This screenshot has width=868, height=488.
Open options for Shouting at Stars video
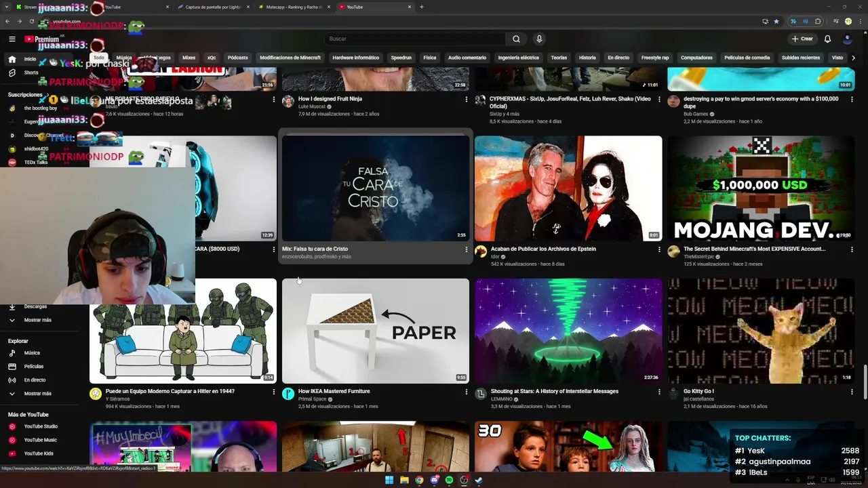(x=658, y=392)
